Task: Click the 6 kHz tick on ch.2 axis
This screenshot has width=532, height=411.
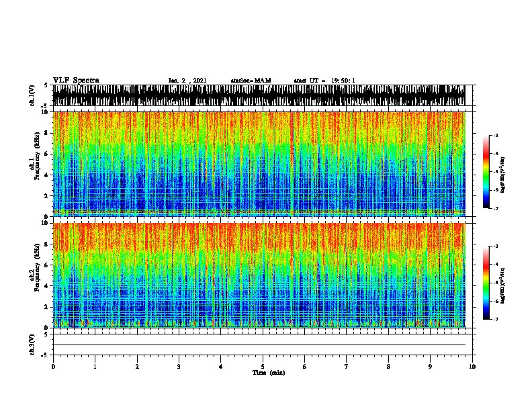Action: click(47, 265)
